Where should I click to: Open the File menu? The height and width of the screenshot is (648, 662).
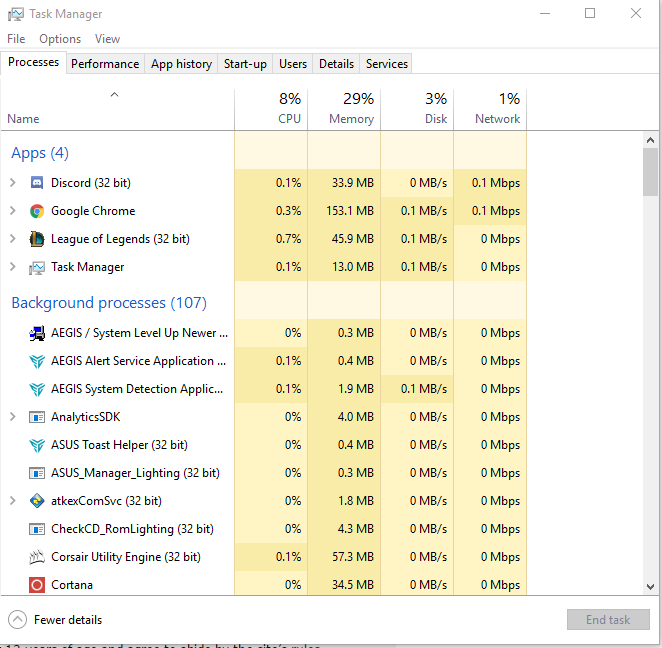[x=16, y=39]
